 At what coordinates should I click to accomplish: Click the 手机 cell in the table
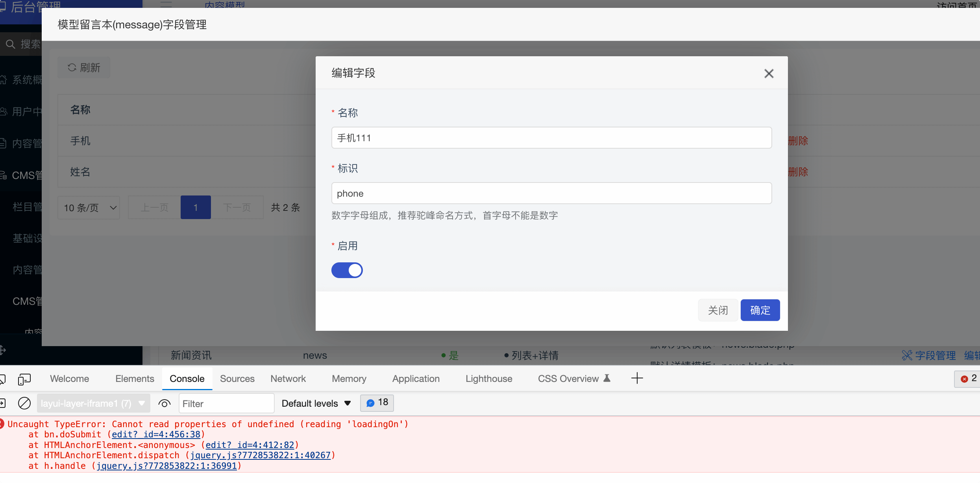80,141
